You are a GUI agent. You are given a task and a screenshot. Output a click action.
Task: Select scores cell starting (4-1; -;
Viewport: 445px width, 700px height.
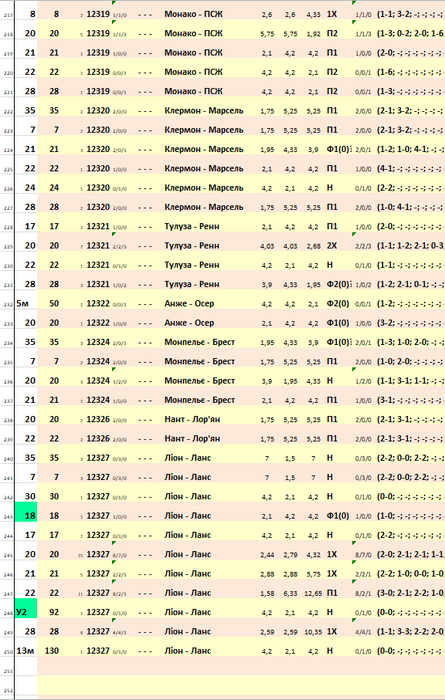click(x=411, y=169)
